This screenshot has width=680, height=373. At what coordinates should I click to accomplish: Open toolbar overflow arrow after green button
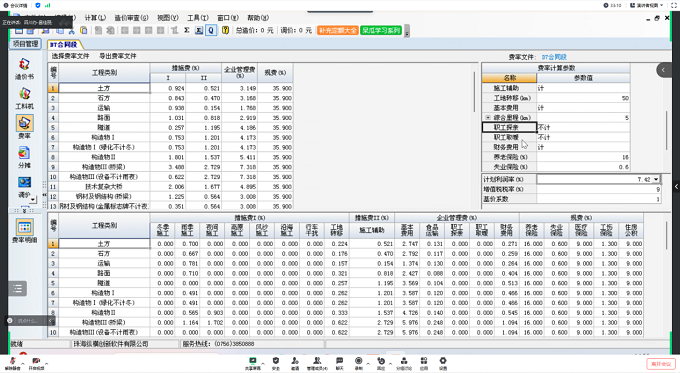407,31
